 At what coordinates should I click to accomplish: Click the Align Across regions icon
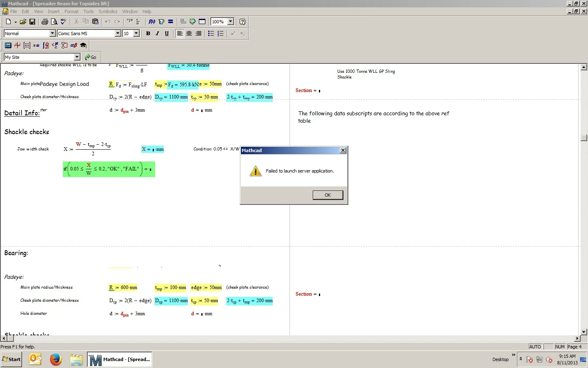click(130, 22)
